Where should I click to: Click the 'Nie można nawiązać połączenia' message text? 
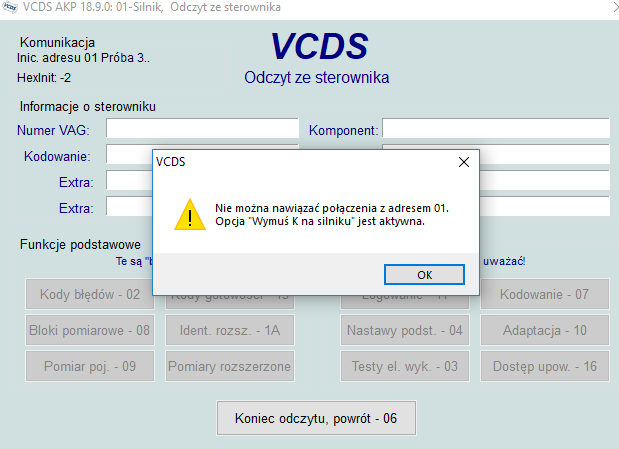[332, 208]
